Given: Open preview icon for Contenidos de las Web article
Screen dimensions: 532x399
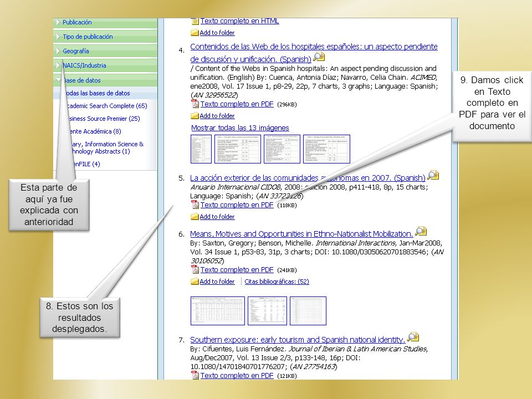Looking at the screenshot, I should pyautogui.click(x=319, y=57).
